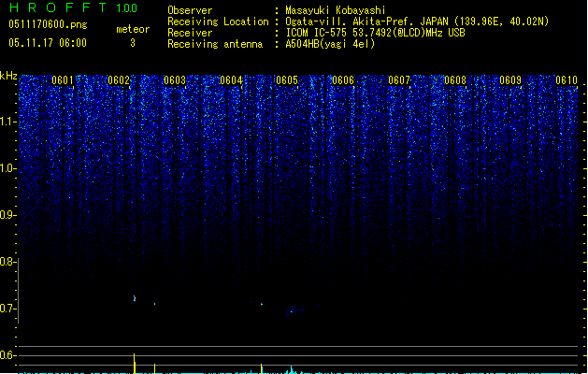Select the ICOM IC-575 53.7492 MHz USB text
588x374 pixels.
coord(375,33)
